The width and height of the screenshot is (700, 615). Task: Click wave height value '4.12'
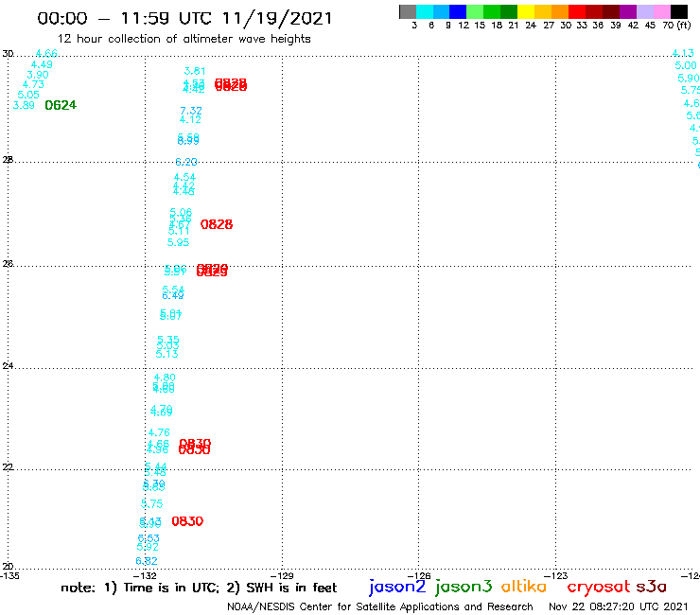(191, 120)
